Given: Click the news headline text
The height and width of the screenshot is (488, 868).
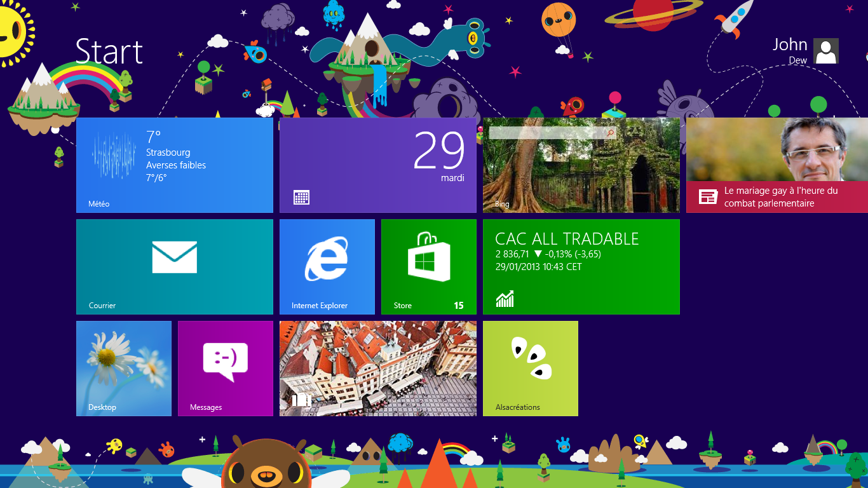Looking at the screenshot, I should pyautogui.click(x=781, y=197).
